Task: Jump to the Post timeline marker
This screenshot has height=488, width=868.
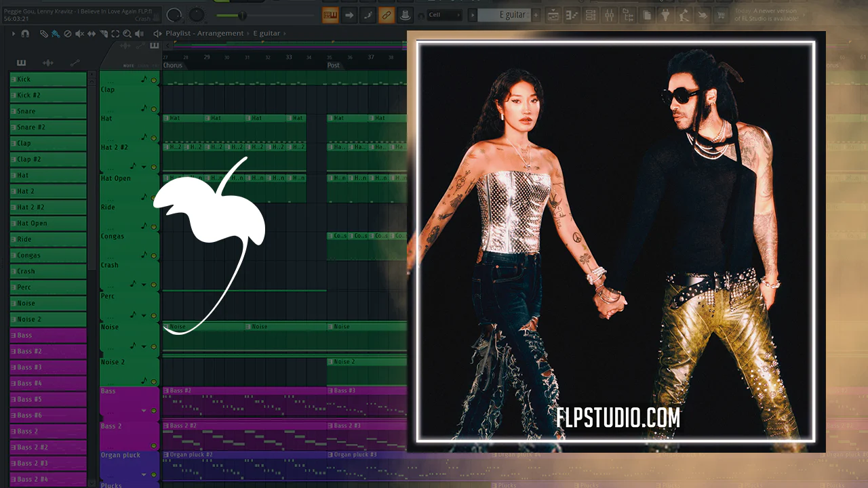Action: click(334, 66)
